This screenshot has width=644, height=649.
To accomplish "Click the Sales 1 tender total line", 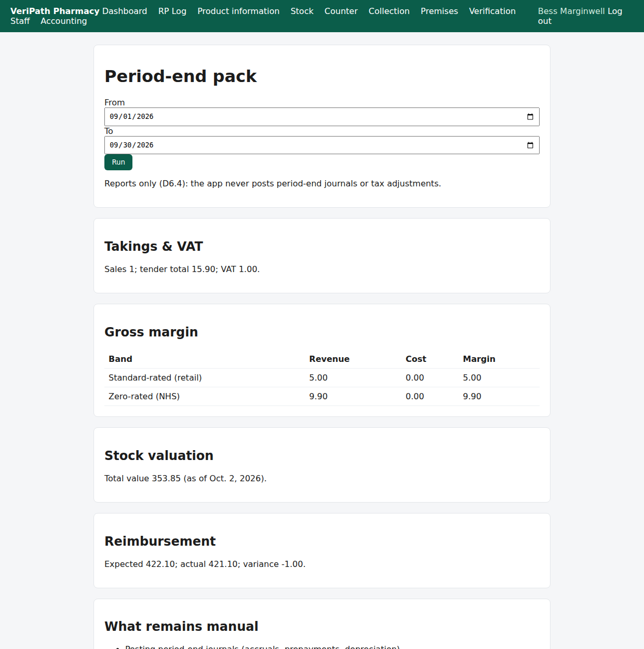I will (x=182, y=269).
